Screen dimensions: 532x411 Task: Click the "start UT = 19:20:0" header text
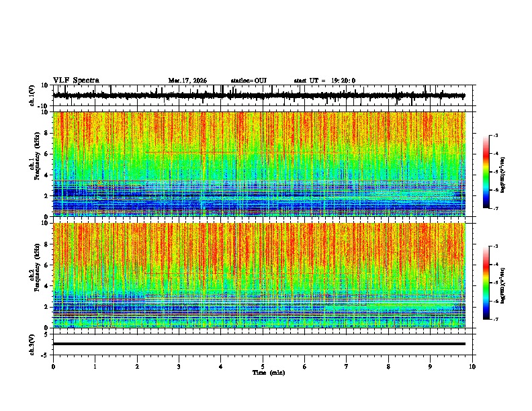[324, 81]
